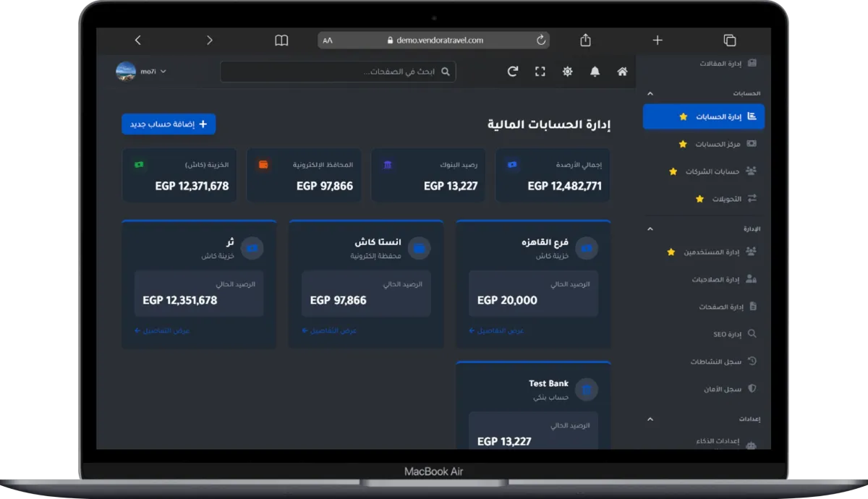The image size is (868, 499).
Task: Open a new Safari tab with plus
Action: [x=657, y=40]
